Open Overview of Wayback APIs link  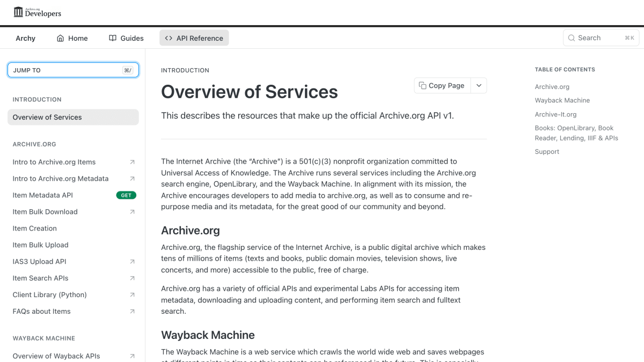coord(73,356)
